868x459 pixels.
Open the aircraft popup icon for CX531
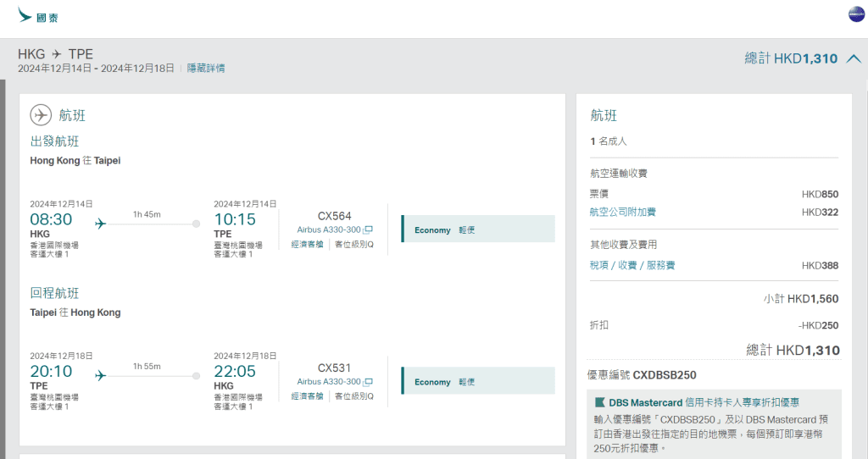tap(368, 382)
